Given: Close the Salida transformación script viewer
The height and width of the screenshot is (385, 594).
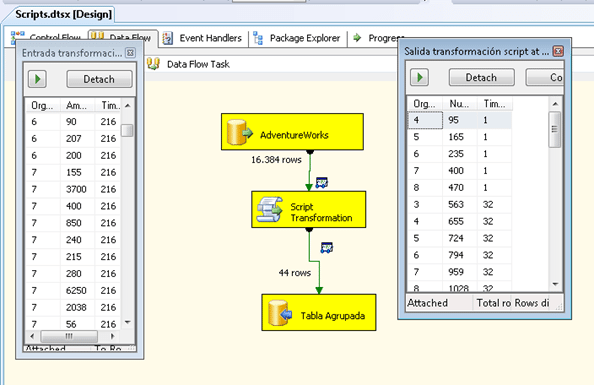Looking at the screenshot, I should [558, 51].
